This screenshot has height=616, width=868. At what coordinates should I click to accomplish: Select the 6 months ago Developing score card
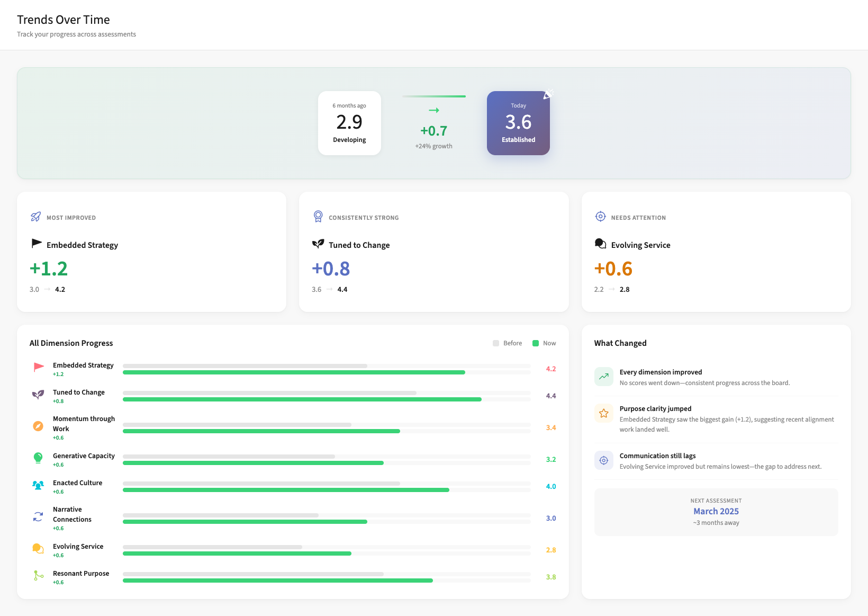click(x=349, y=123)
